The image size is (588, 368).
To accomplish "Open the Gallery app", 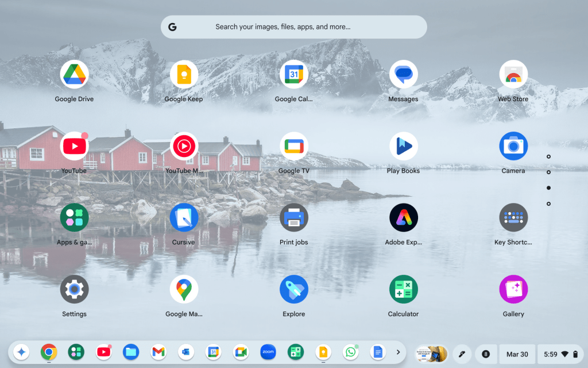I will pos(513,290).
